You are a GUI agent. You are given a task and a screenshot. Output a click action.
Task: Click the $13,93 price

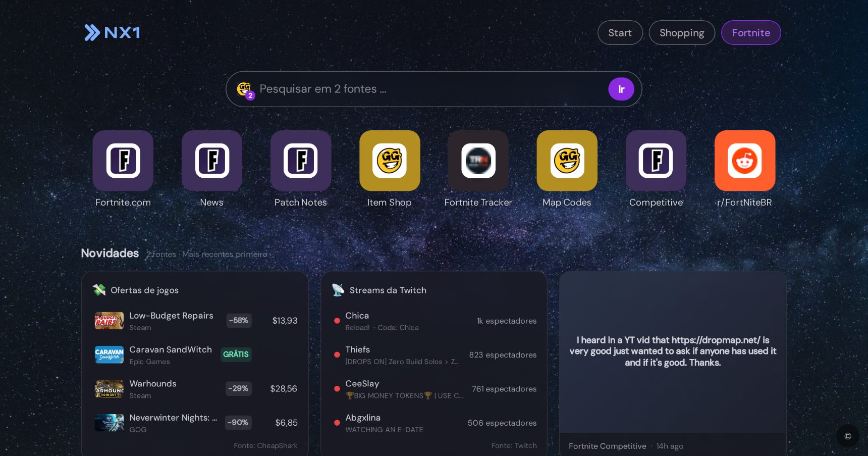click(285, 321)
